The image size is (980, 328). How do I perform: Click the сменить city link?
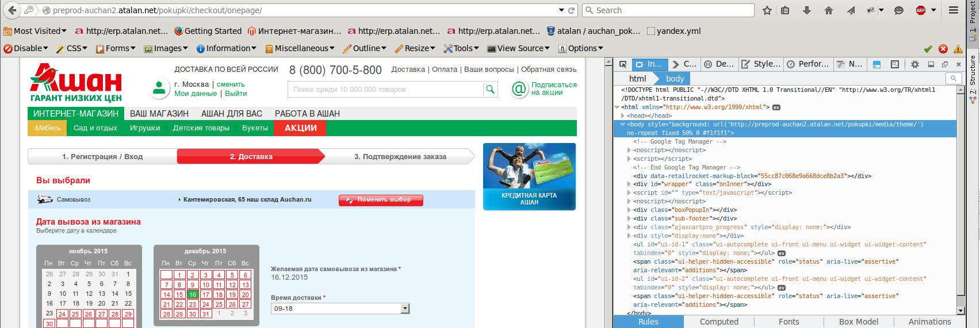click(231, 84)
